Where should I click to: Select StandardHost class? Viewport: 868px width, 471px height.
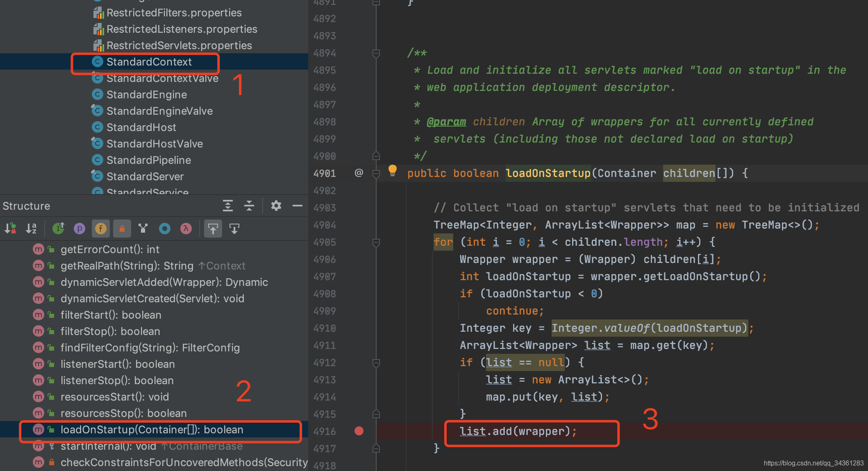click(141, 127)
